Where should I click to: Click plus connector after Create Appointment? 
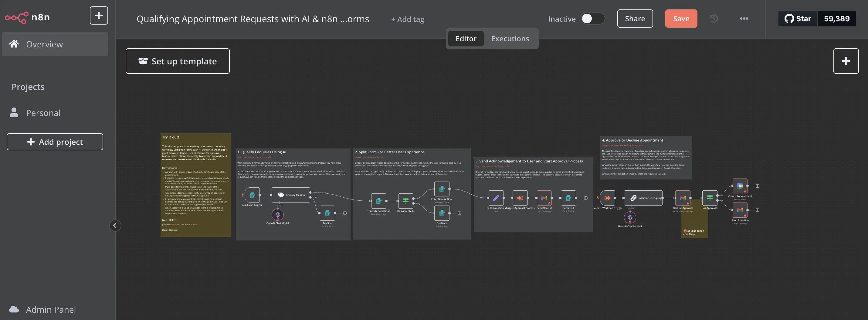click(758, 186)
